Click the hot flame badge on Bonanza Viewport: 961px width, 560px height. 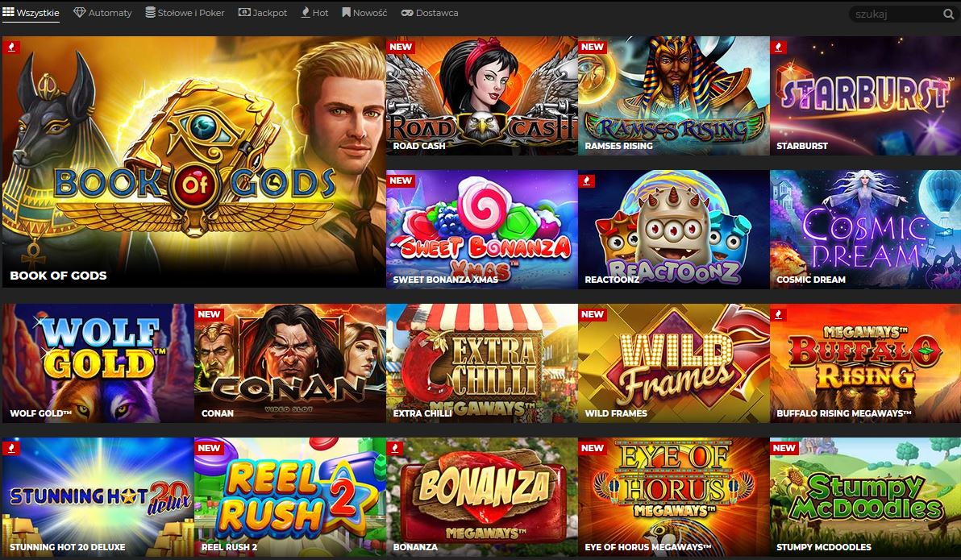[x=395, y=448]
